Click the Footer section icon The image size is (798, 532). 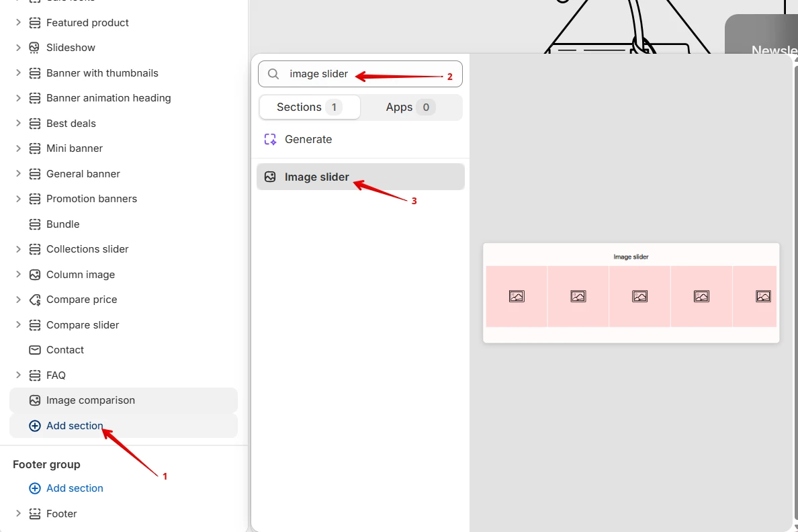click(x=35, y=514)
